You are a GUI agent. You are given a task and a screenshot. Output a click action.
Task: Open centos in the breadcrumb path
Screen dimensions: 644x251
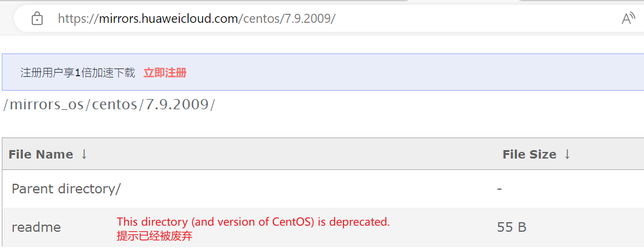[x=113, y=104]
